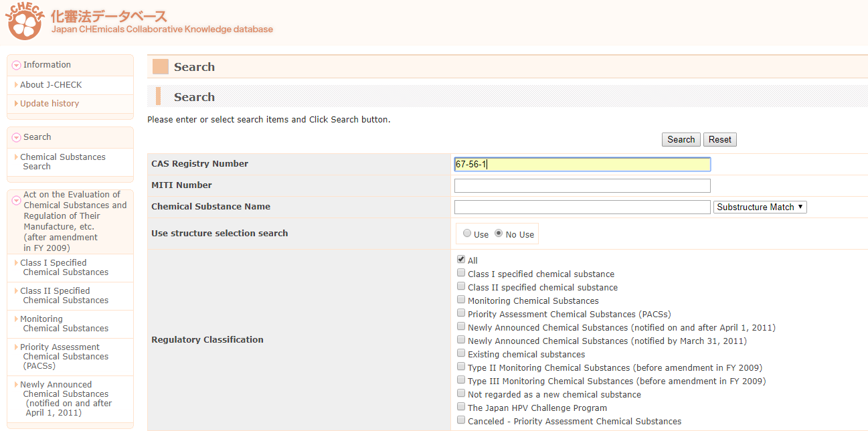Enable Priority Assessment Chemical Substances (PACSs) checkbox
Viewport: 868px width, 431px height.
(461, 313)
